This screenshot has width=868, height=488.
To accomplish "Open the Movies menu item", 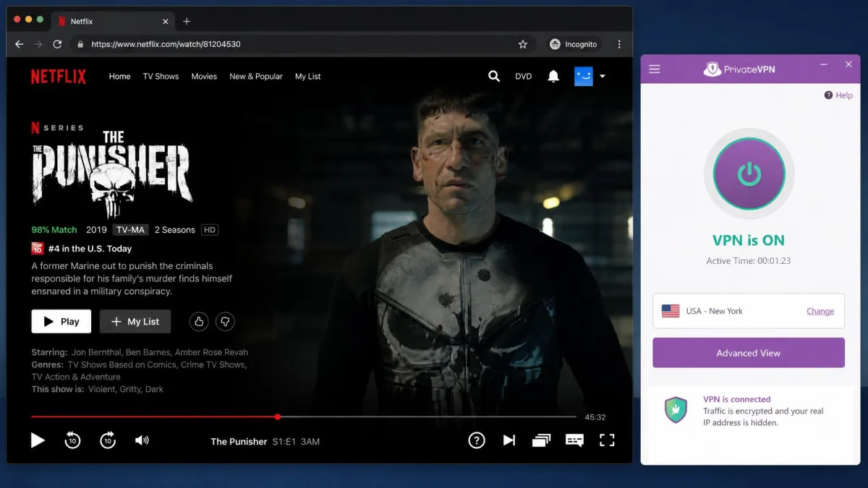I will [x=204, y=76].
